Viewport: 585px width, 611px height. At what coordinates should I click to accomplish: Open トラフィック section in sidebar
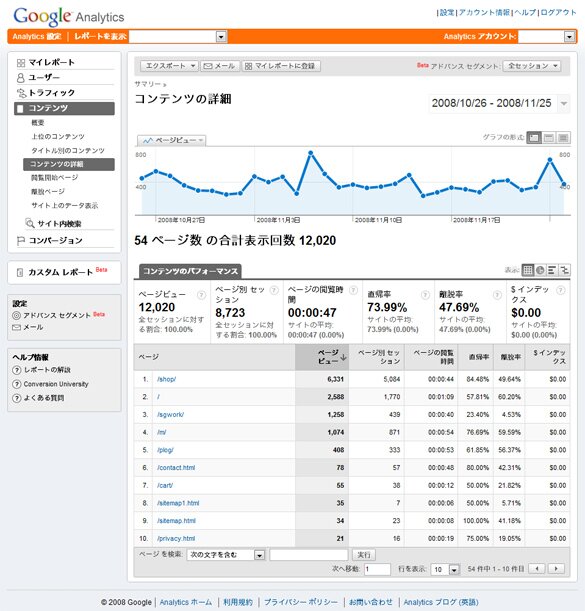[51, 93]
